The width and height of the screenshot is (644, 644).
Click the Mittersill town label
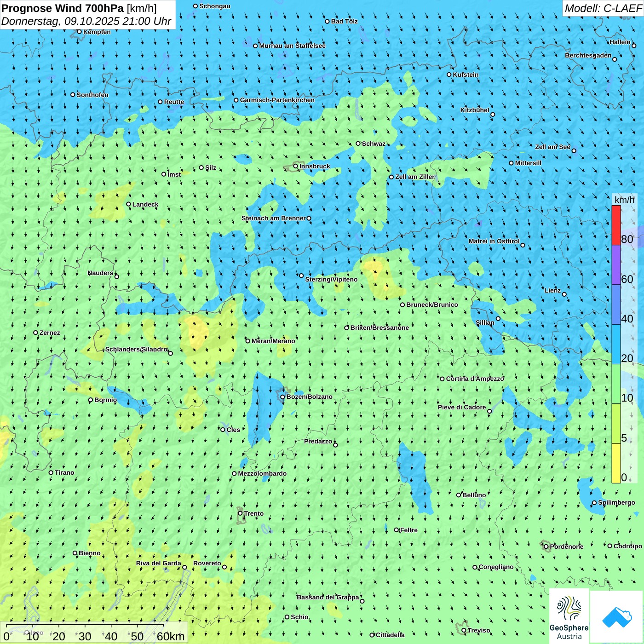528,163
